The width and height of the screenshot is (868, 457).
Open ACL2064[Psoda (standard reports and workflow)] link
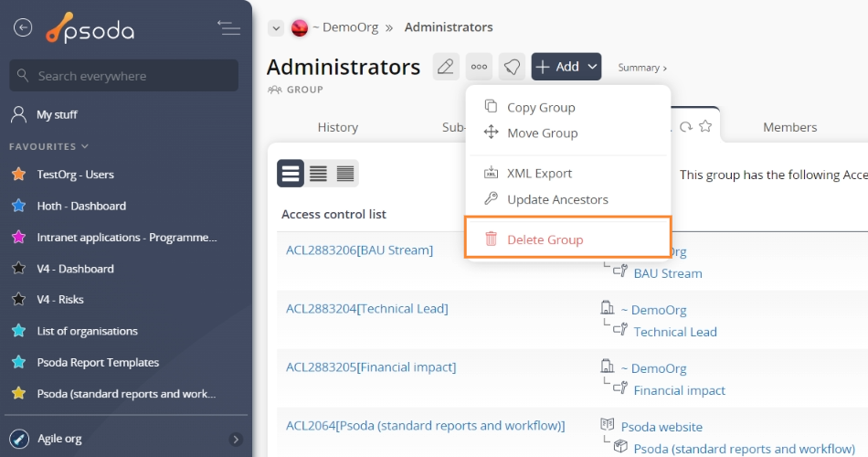[425, 426]
